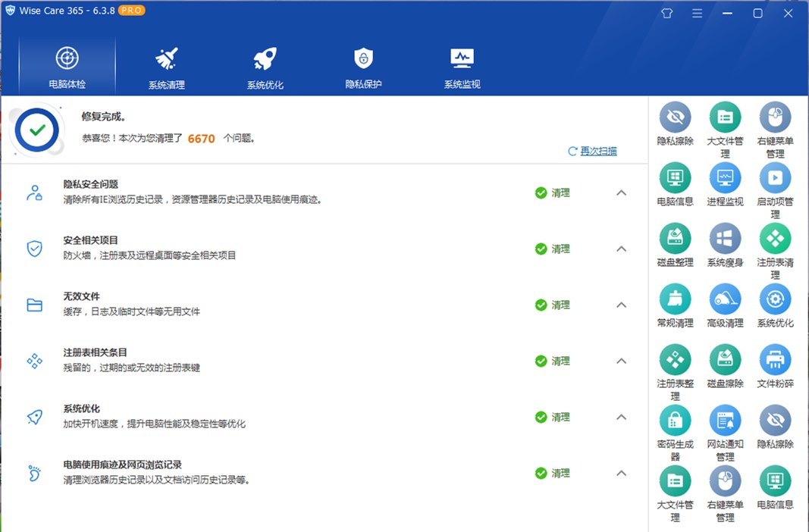Click the PRO badge in title bar
Viewport: 809px width, 532px height.
click(132, 11)
